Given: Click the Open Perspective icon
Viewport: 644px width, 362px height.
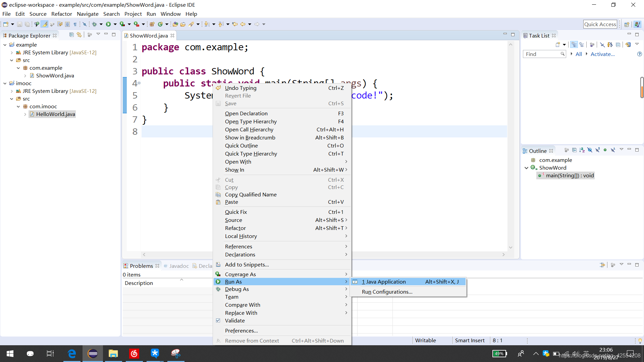Looking at the screenshot, I should pyautogui.click(x=627, y=24).
